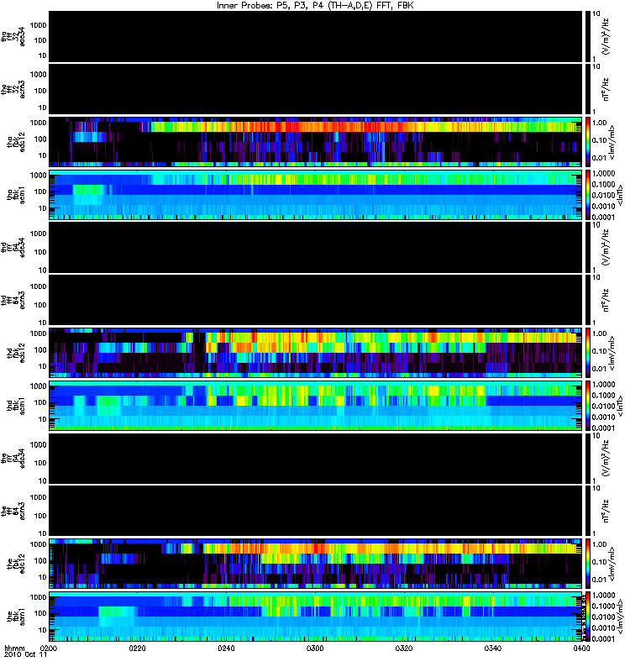630x672 pixels.
Task: Click the empty thd fff 64 scm3 panel
Action: 315,300
